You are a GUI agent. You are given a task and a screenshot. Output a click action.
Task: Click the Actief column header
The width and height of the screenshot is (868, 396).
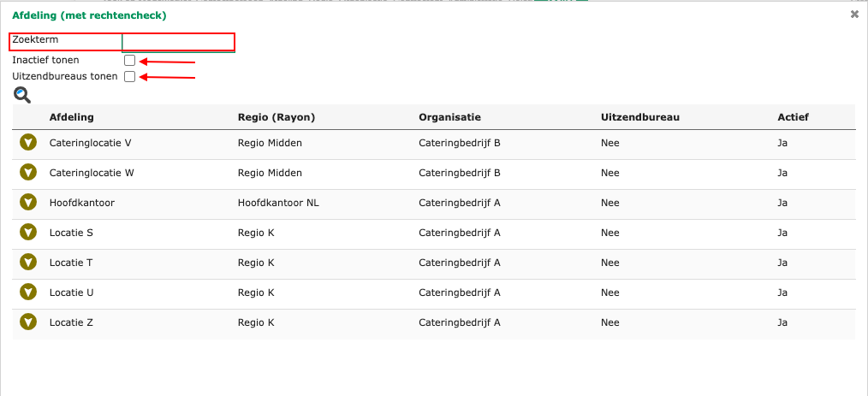(x=793, y=117)
